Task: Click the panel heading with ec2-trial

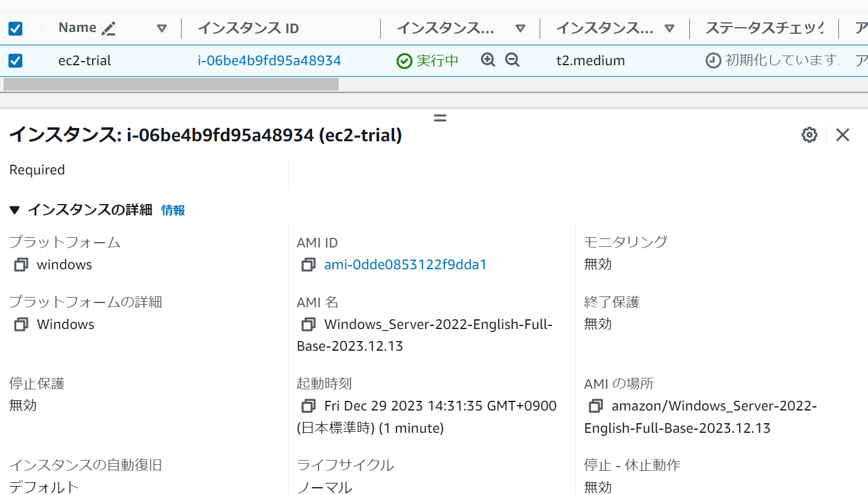Action: 205,135
